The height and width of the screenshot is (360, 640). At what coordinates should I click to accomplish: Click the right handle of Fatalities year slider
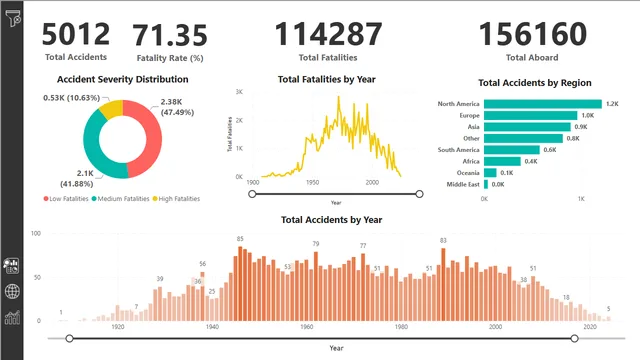point(419,194)
